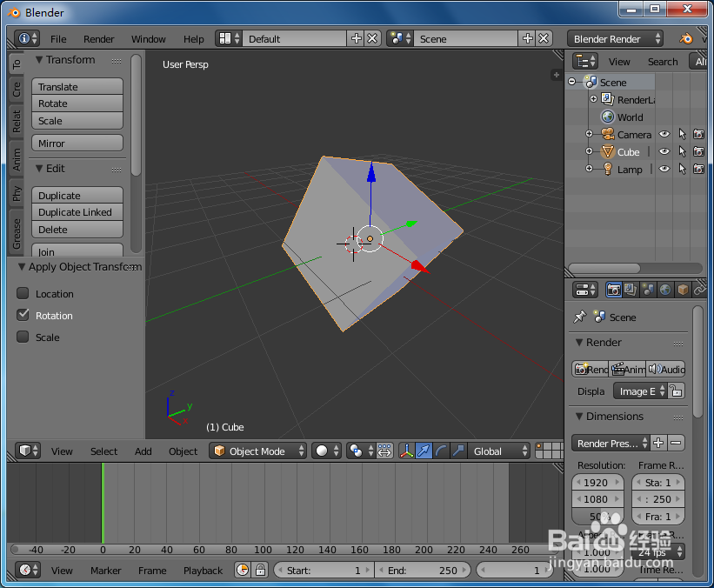Delete the current scene
The height and width of the screenshot is (588, 714).
pos(544,39)
